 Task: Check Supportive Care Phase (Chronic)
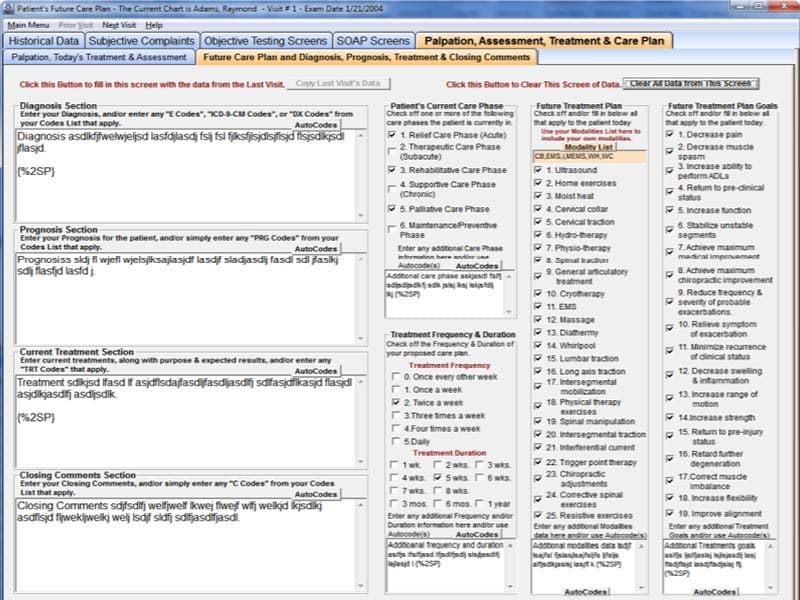tap(392, 189)
